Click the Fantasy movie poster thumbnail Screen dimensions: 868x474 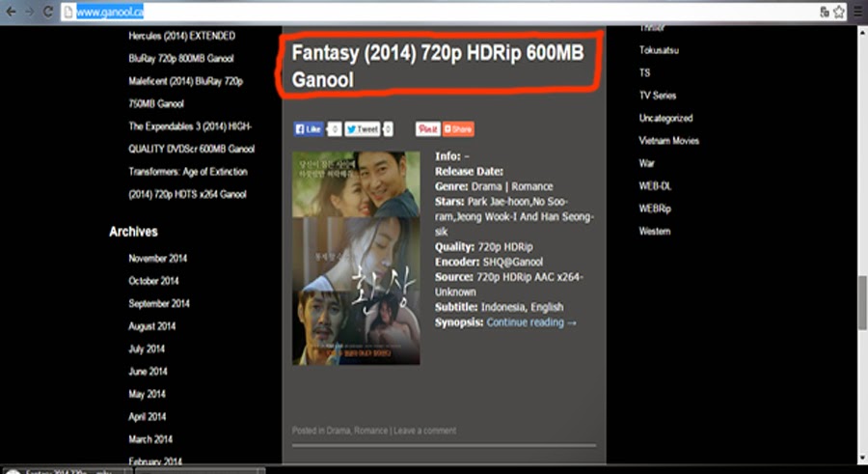point(356,258)
